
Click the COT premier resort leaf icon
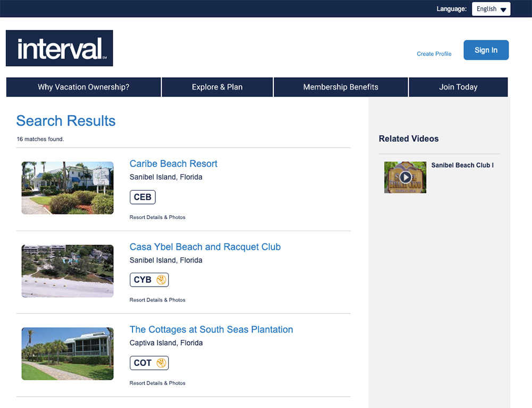pyautogui.click(x=161, y=363)
